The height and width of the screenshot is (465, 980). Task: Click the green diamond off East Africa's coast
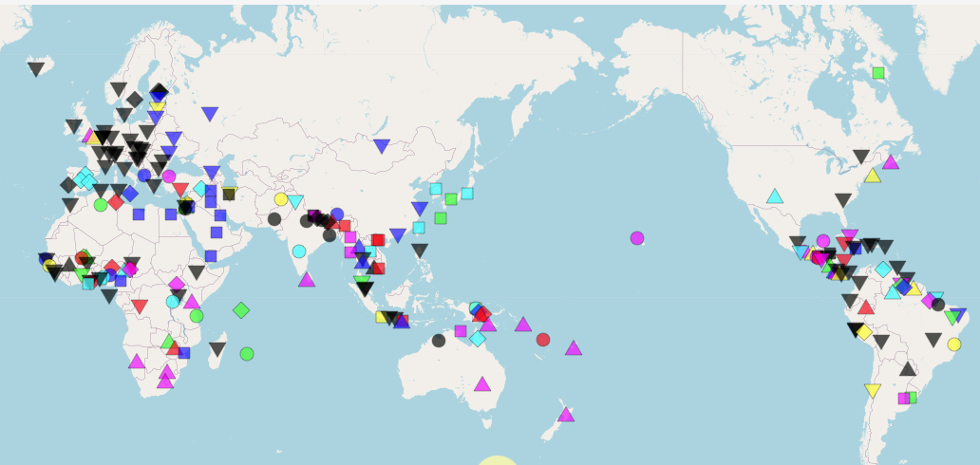coord(241,309)
